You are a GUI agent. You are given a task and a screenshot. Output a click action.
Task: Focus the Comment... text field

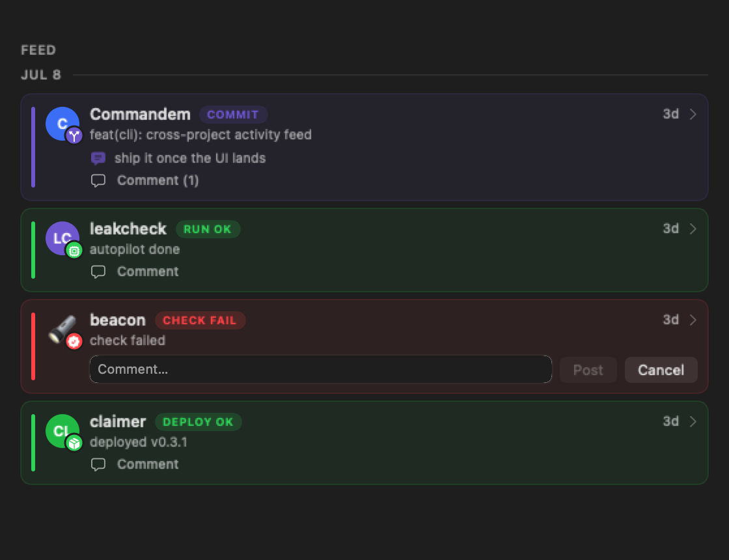321,369
